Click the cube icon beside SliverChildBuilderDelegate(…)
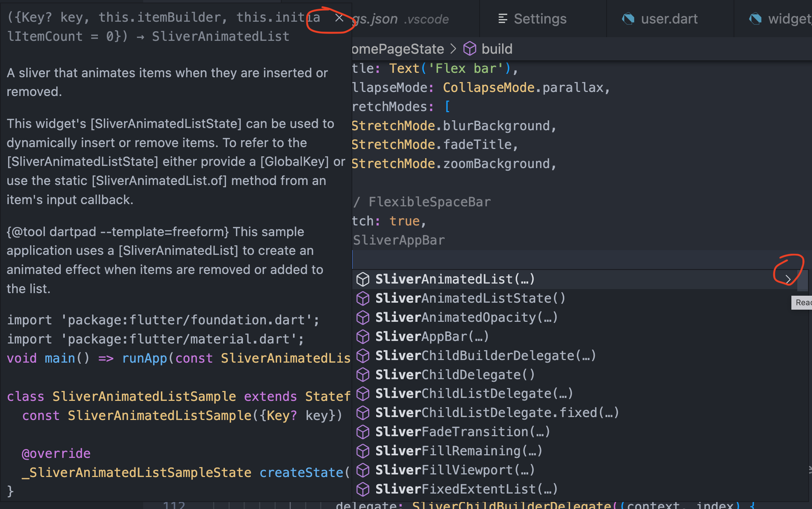The width and height of the screenshot is (812, 509). pos(363,356)
